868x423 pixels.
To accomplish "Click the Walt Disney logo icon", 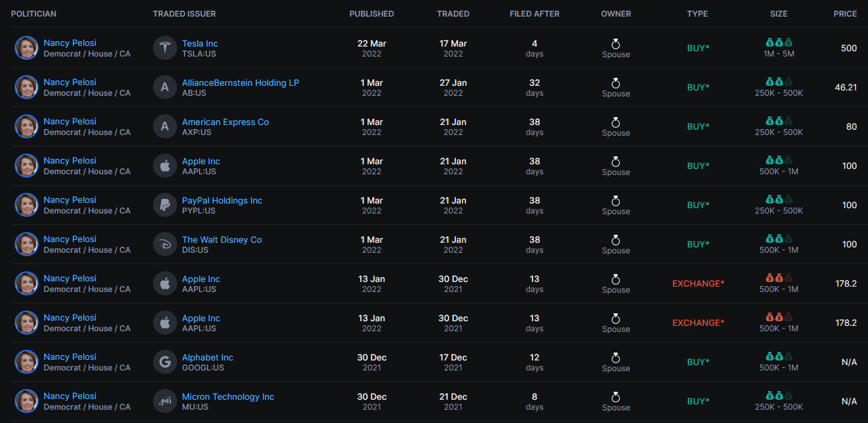I will point(165,244).
